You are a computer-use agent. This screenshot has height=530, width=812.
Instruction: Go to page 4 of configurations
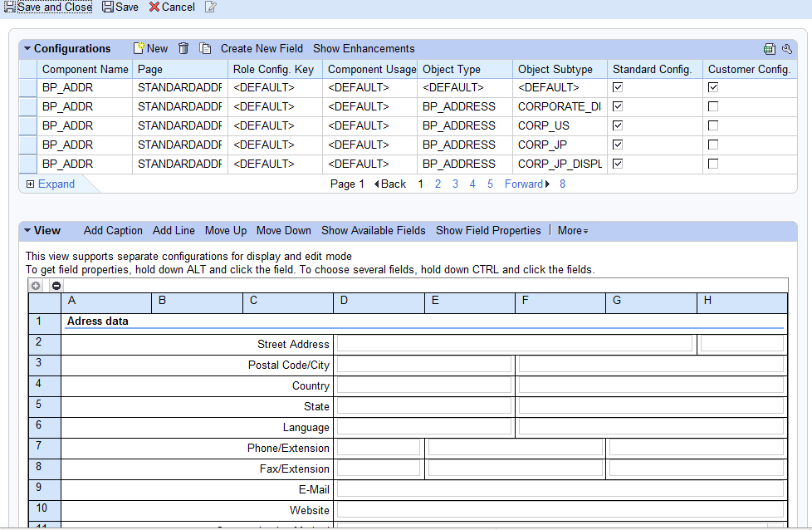(472, 184)
